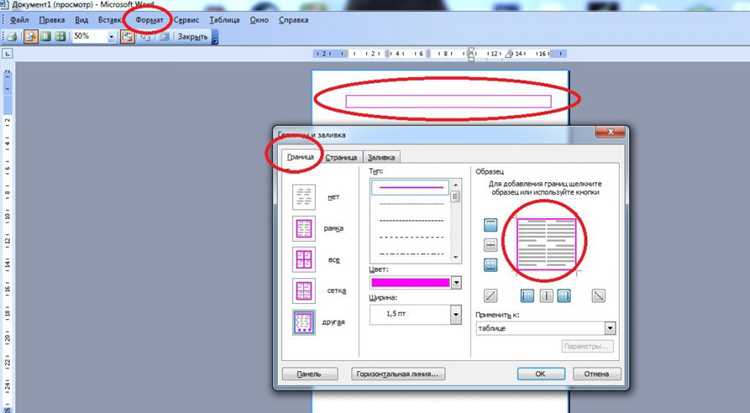750x413 pixels.
Task: Choose the 'сетка' border preset icon
Action: 304,290
